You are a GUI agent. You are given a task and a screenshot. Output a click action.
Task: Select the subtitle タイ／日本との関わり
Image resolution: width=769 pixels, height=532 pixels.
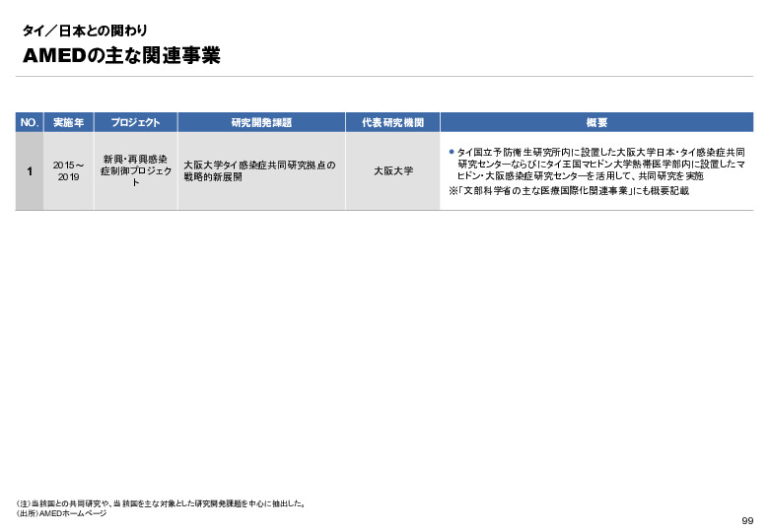(x=85, y=31)
